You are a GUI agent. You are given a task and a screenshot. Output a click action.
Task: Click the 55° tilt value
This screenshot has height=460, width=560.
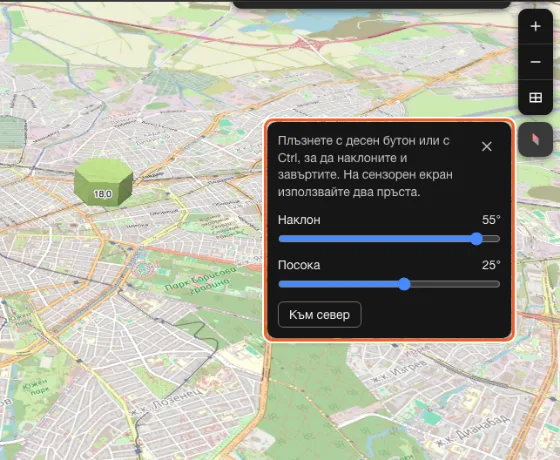(x=491, y=220)
